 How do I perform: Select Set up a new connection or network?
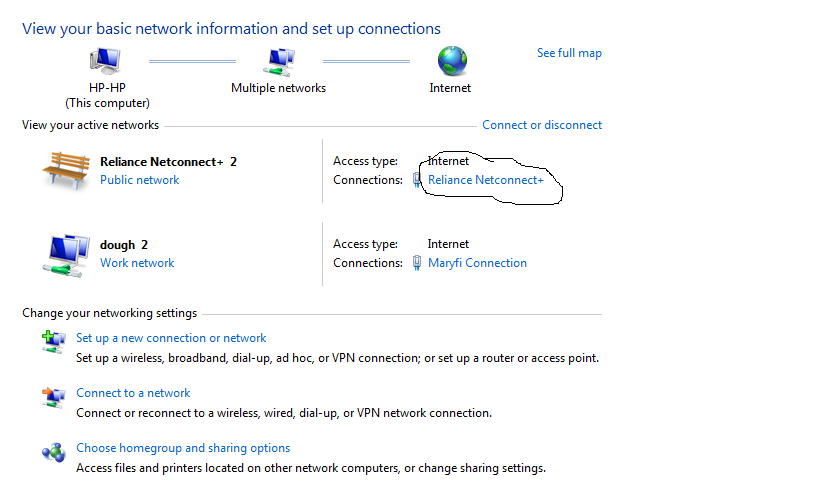[171, 338]
